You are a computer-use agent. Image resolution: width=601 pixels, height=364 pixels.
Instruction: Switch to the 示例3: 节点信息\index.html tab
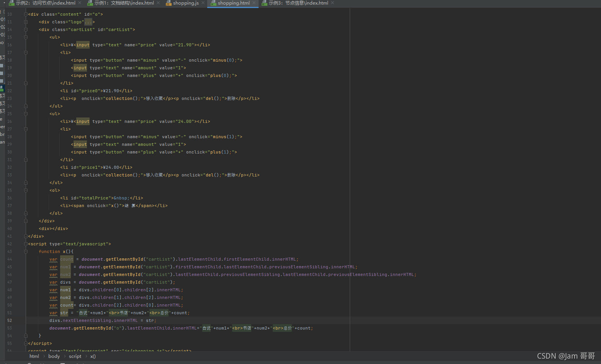point(298,3)
